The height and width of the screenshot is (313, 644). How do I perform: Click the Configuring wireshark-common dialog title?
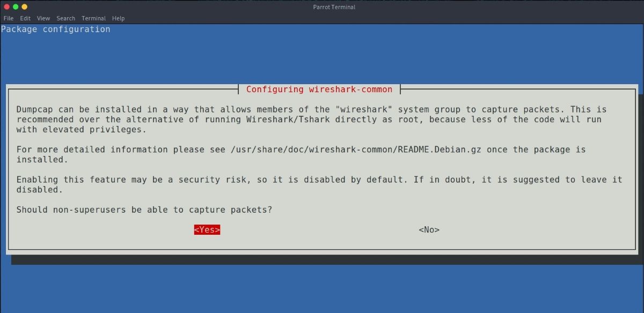tap(319, 90)
